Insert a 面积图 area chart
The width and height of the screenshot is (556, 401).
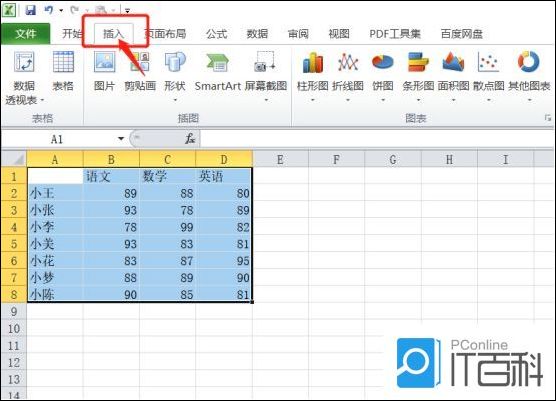(454, 71)
